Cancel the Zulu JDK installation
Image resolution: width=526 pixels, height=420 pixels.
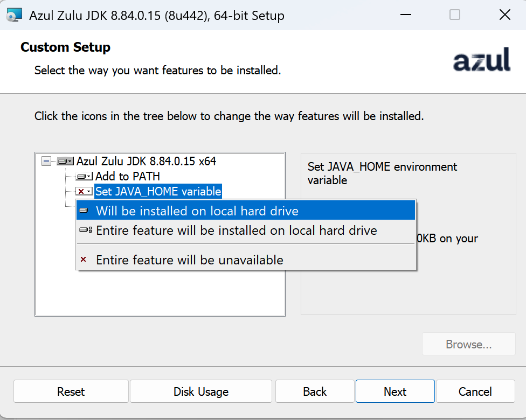click(x=475, y=391)
